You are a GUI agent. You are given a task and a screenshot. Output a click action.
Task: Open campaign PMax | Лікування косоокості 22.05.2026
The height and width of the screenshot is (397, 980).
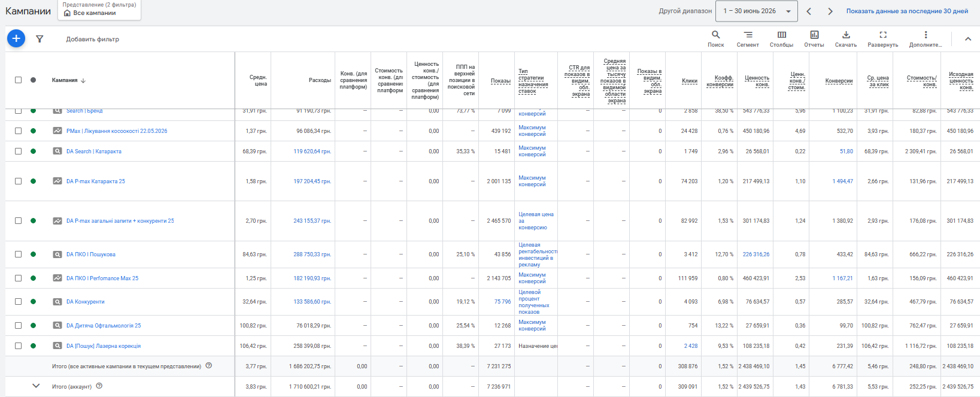coord(117,131)
